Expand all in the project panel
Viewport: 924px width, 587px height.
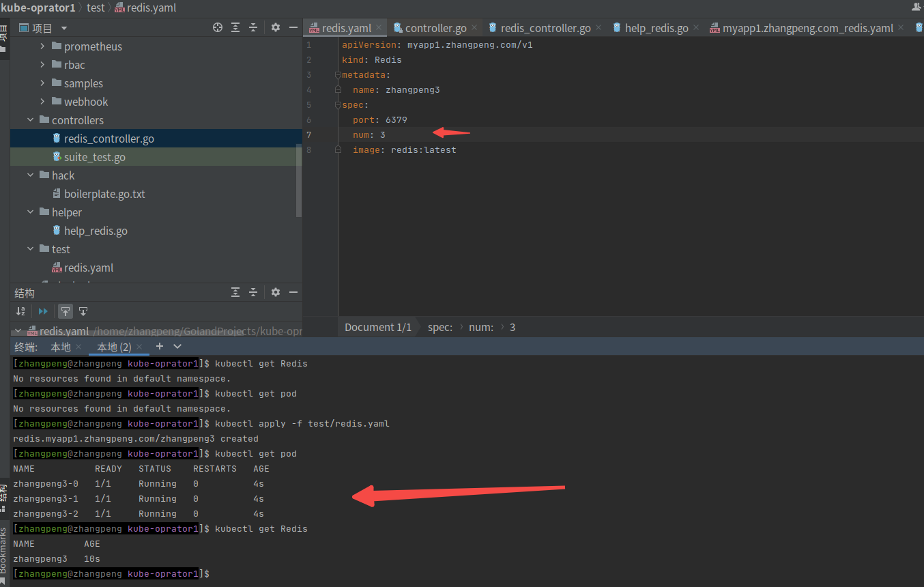click(235, 28)
